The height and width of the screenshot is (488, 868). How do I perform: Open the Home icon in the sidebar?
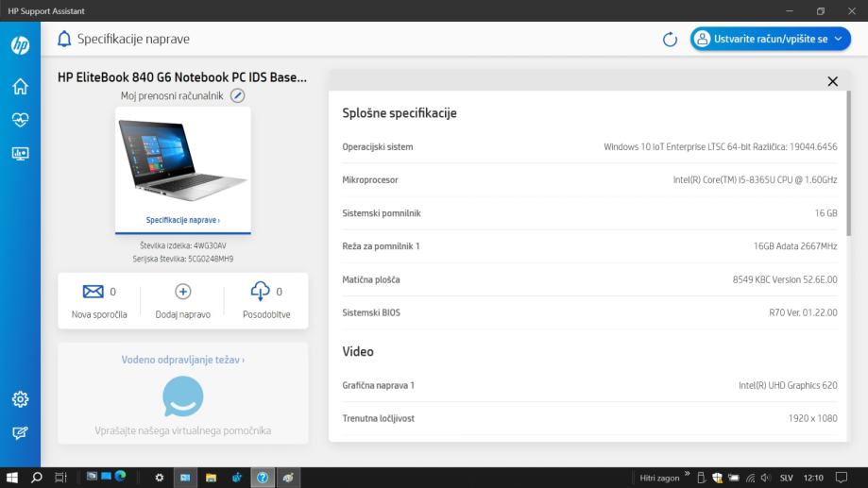[20, 88]
